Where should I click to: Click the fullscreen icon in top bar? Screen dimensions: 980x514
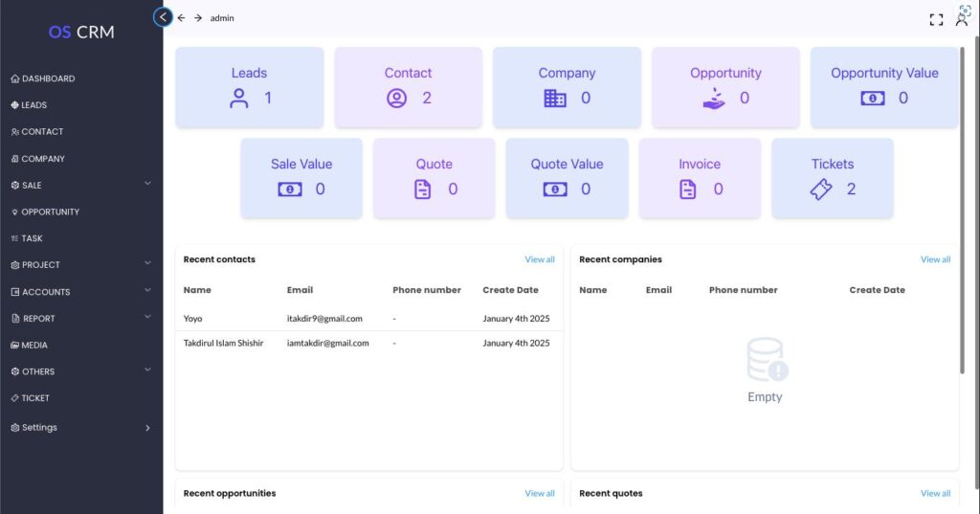(x=936, y=20)
